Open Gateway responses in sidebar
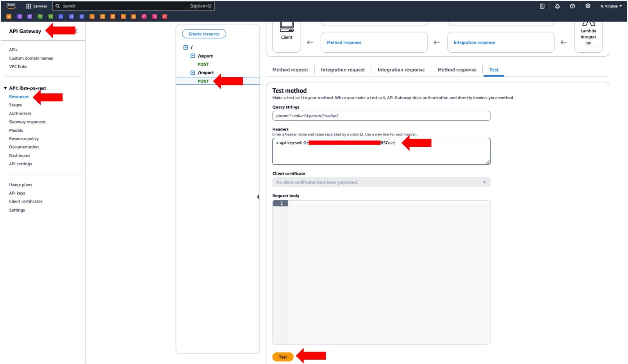The width and height of the screenshot is (628, 364). pyautogui.click(x=27, y=122)
